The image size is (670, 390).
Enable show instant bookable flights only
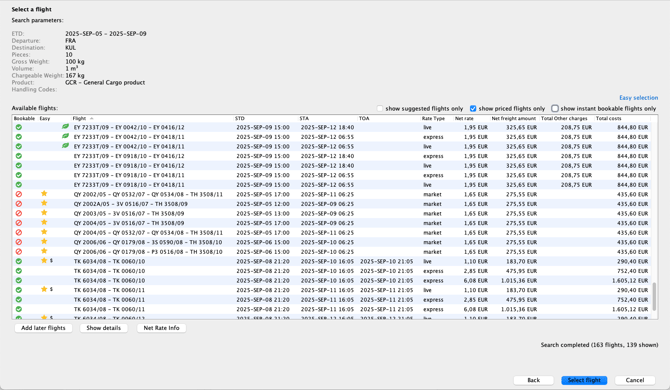tap(555, 108)
